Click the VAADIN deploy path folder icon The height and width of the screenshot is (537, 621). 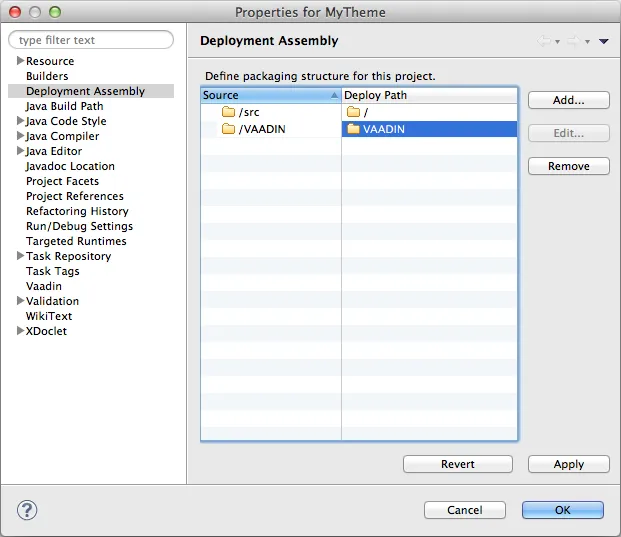(353, 129)
